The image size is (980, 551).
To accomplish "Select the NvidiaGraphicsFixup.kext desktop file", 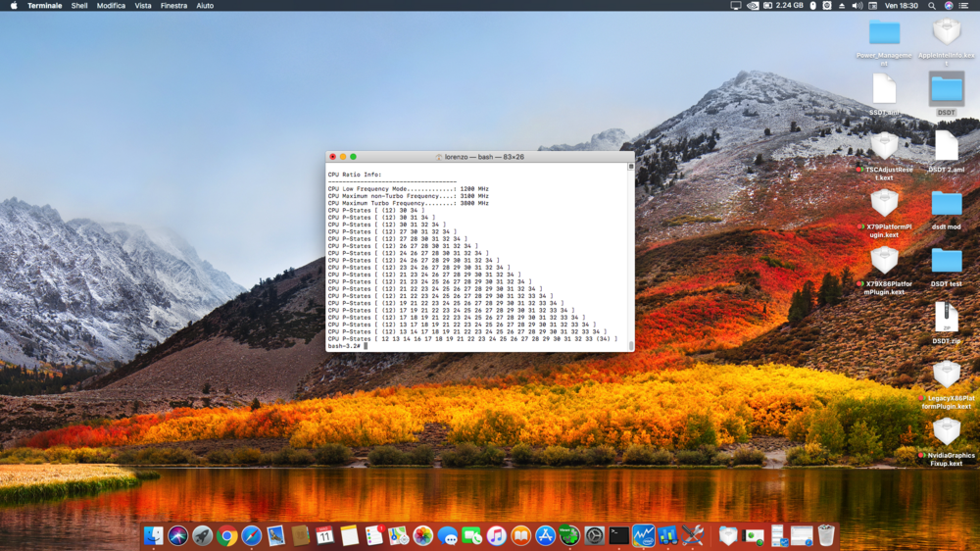I will tap(946, 432).
